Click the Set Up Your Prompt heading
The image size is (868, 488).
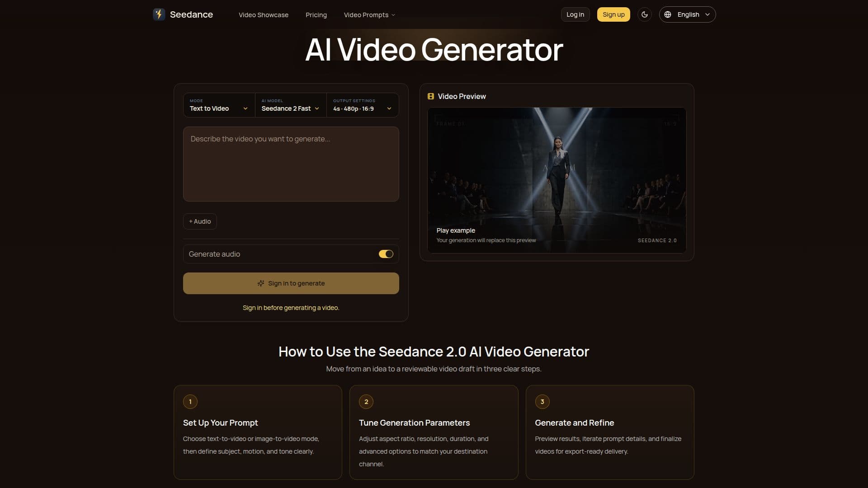click(x=221, y=423)
